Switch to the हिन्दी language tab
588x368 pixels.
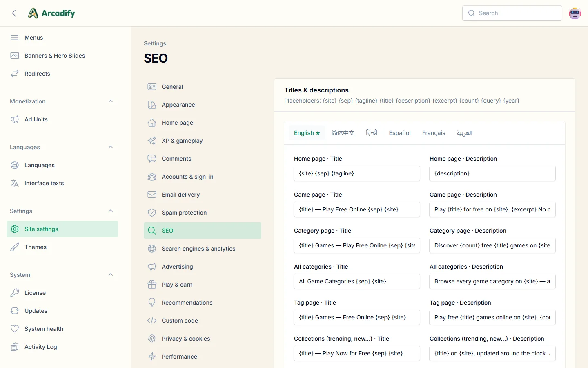(372, 133)
